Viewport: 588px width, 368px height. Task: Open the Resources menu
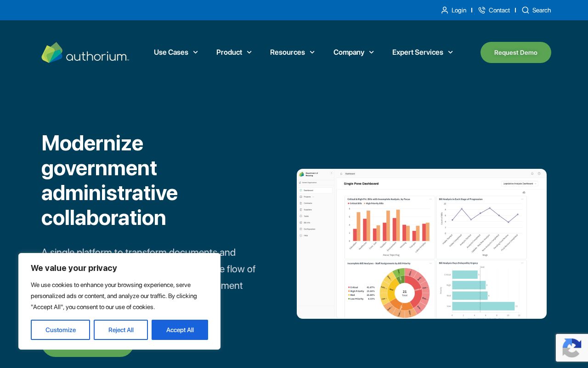(x=288, y=52)
